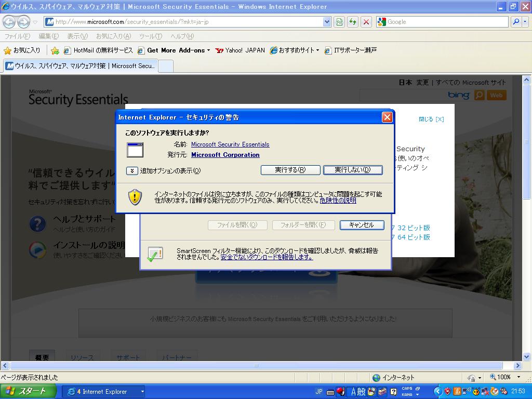Click the clock showing 21:53

coord(518,391)
